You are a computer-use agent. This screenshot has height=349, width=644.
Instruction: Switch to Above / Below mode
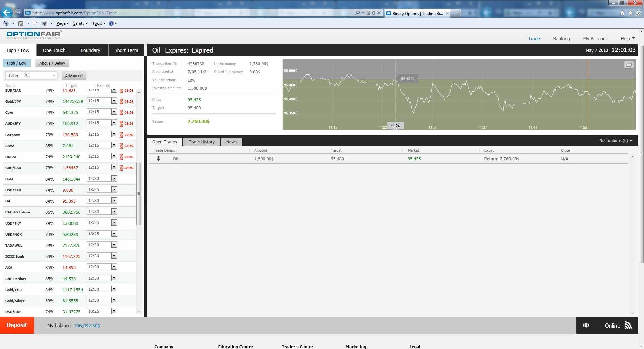(x=52, y=63)
